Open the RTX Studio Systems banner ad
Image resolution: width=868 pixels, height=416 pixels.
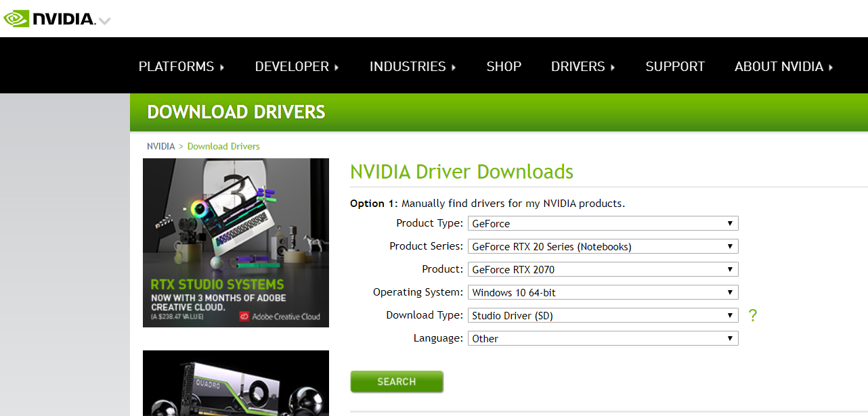(x=236, y=243)
